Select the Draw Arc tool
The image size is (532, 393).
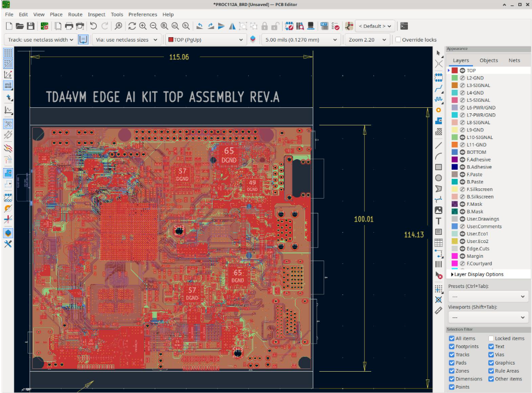point(439,156)
